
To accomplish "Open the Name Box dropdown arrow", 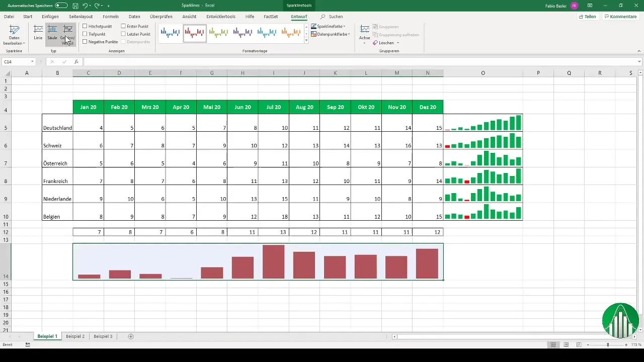I will click(32, 62).
